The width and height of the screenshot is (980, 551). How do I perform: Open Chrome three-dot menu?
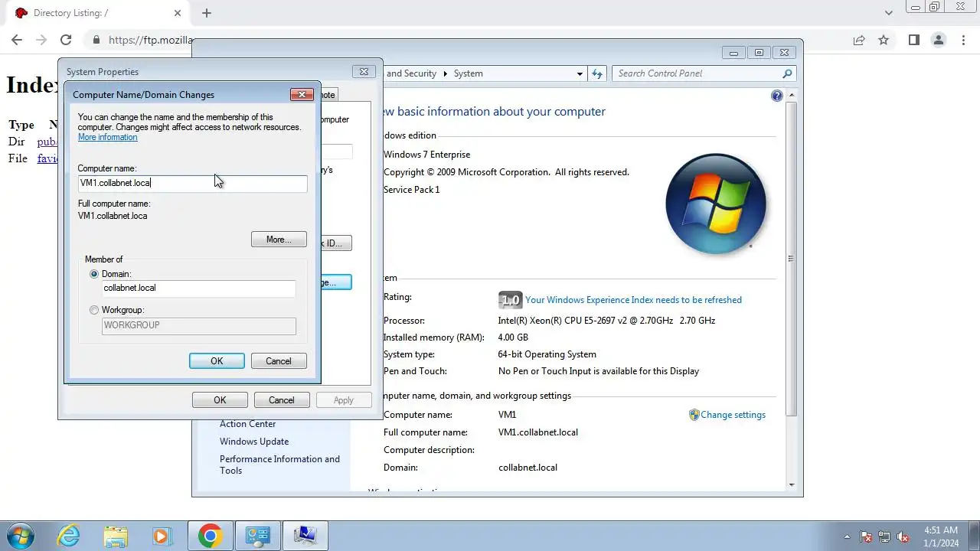(964, 40)
